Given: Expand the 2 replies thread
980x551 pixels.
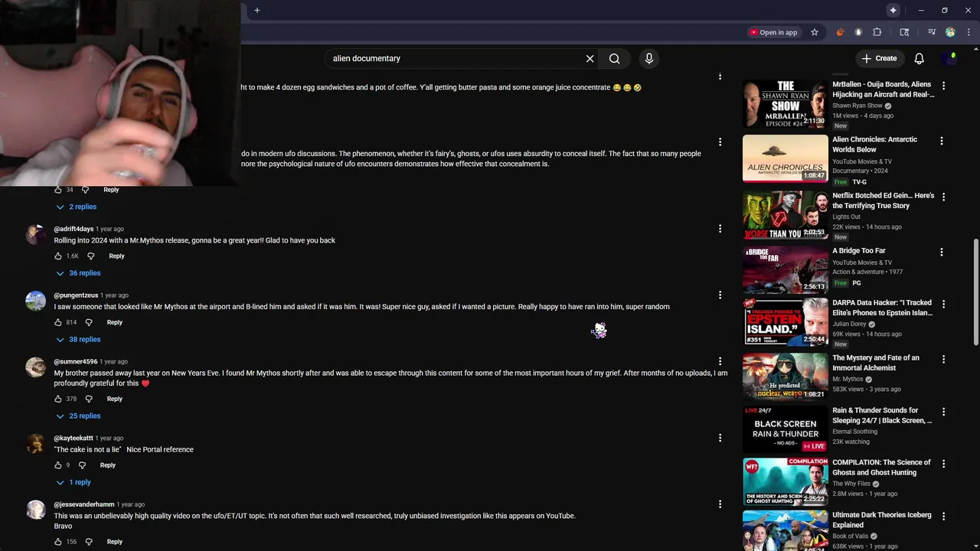Looking at the screenshot, I should tap(76, 207).
